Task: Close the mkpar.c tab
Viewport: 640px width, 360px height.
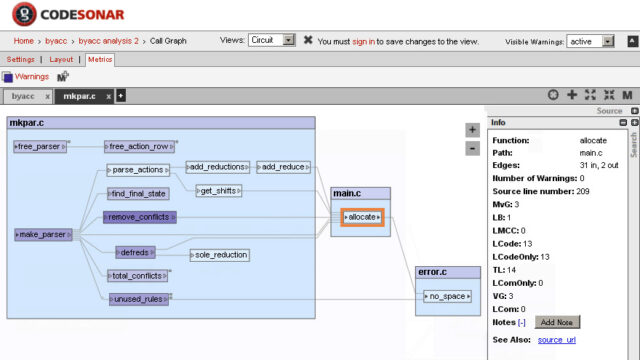Action: click(x=109, y=97)
